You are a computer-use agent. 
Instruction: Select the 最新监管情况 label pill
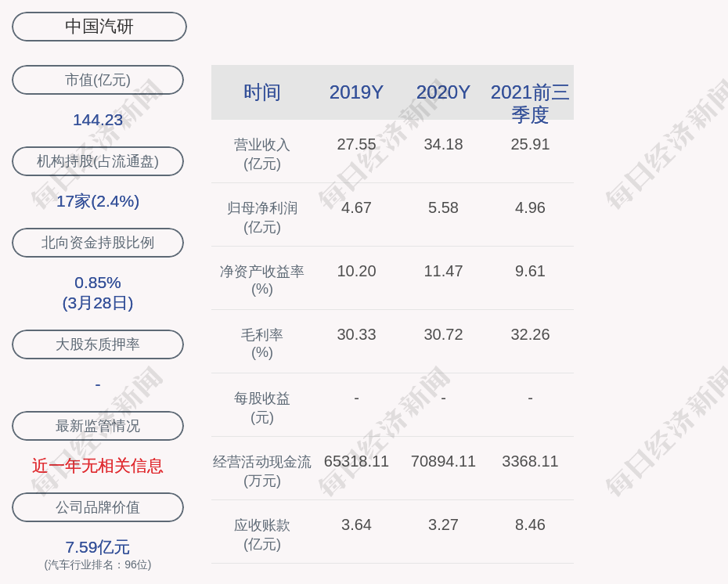pyautogui.click(x=98, y=426)
